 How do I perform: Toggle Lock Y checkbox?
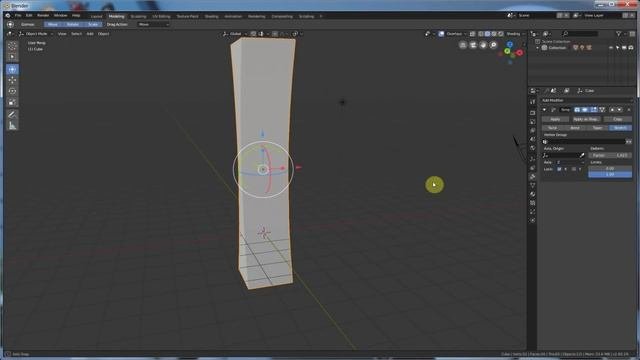coord(573,169)
